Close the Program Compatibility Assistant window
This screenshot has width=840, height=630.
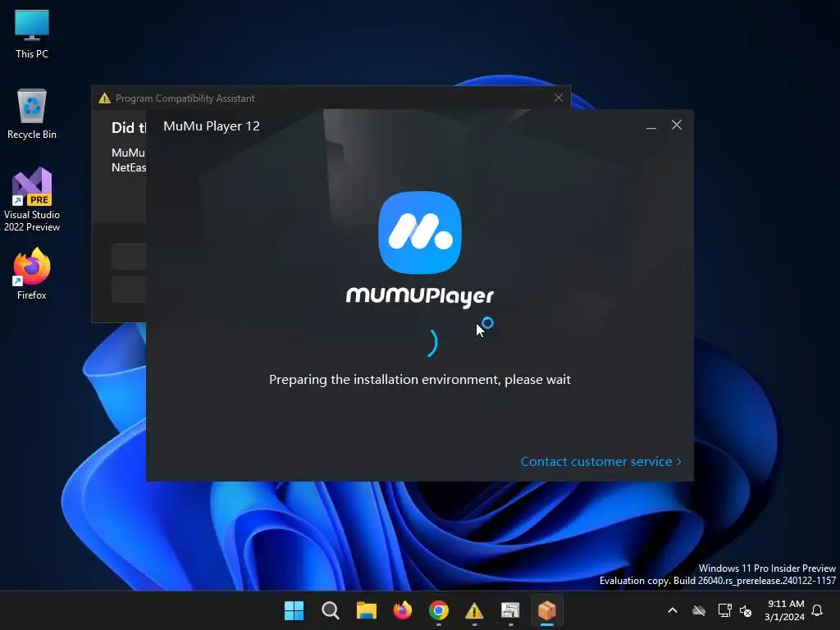pos(558,98)
